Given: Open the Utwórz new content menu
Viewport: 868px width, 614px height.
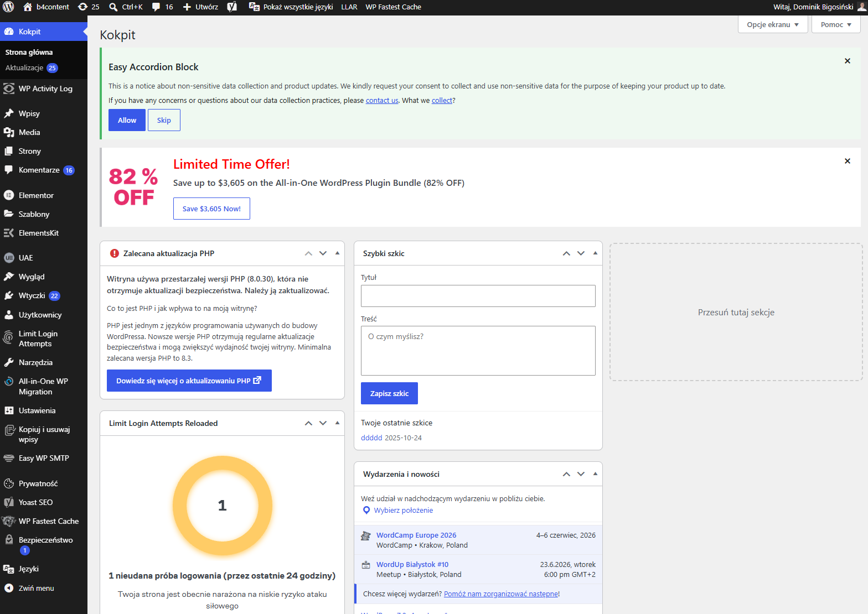Looking at the screenshot, I should tap(200, 7).
